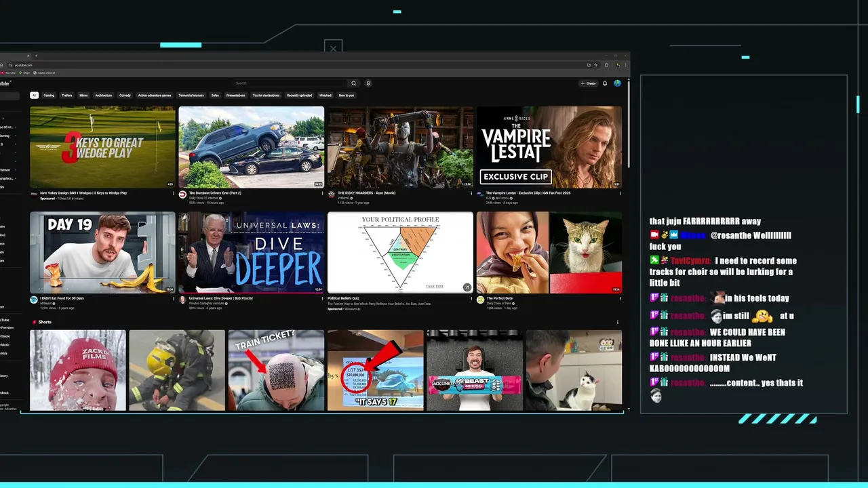The image size is (868, 488).
Task: Select the Comedy filter chip
Action: (125, 96)
